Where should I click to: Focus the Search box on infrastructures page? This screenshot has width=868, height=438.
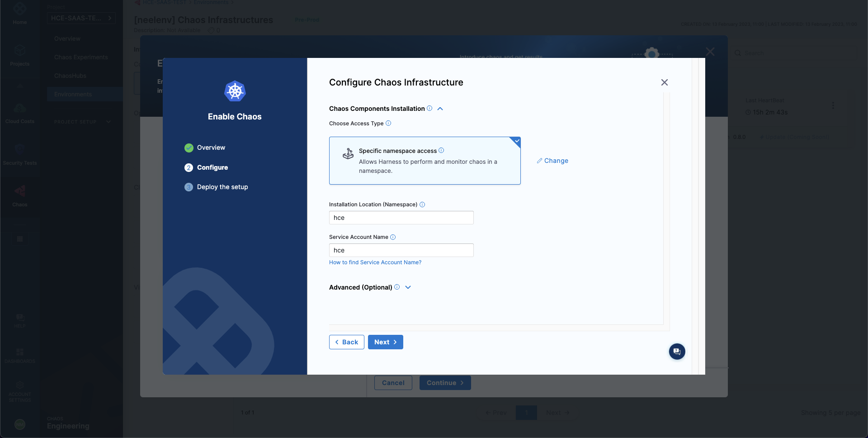pos(794,53)
